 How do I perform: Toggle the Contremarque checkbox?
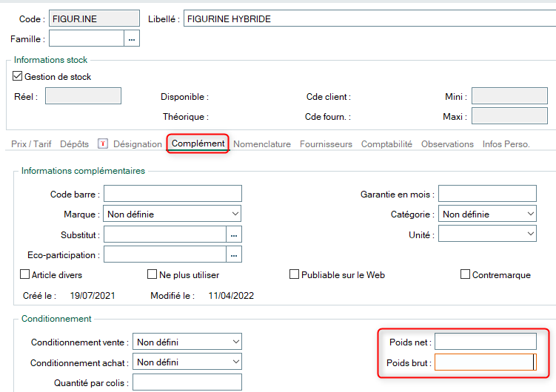coord(465,274)
